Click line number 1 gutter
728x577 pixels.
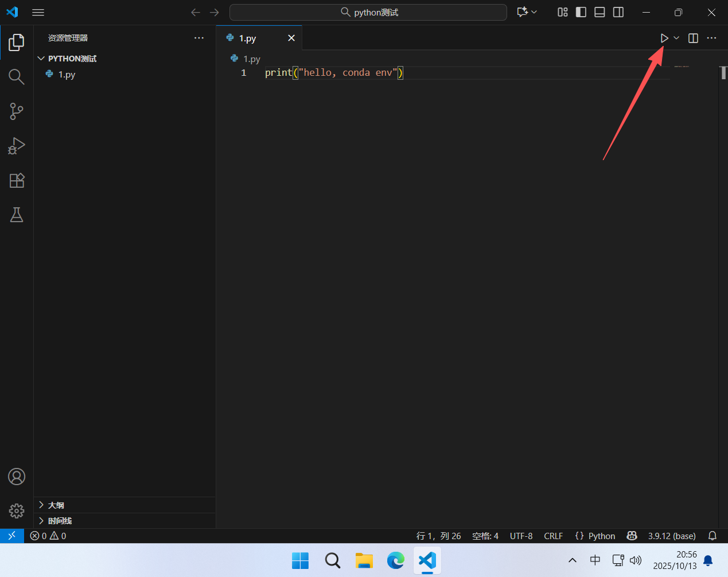[x=244, y=73]
